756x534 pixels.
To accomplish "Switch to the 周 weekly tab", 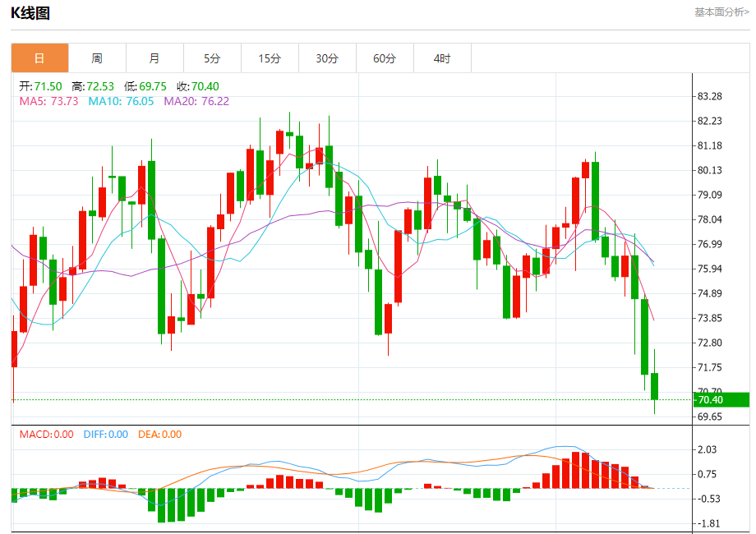I will coord(97,58).
